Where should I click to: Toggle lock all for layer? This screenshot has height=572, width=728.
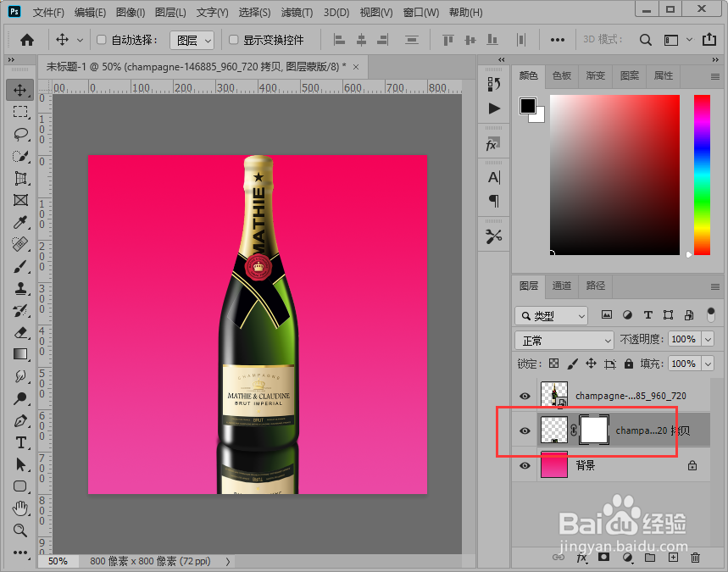point(629,364)
